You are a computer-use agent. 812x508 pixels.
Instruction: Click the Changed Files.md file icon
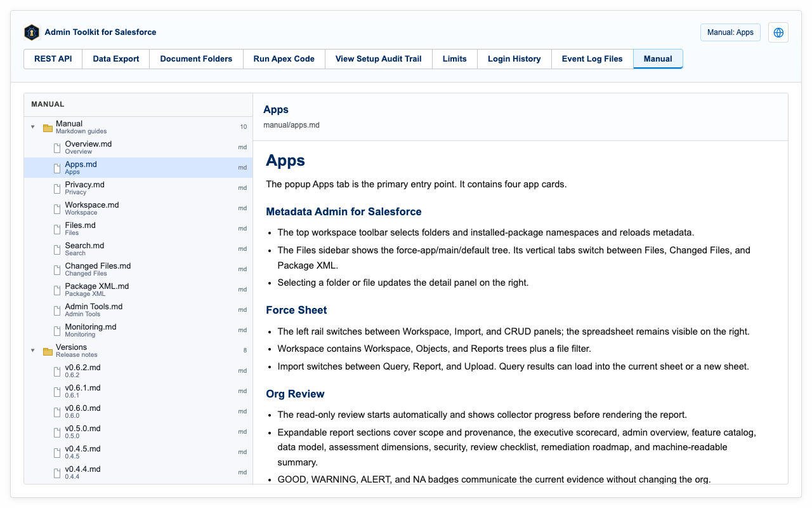tap(57, 270)
